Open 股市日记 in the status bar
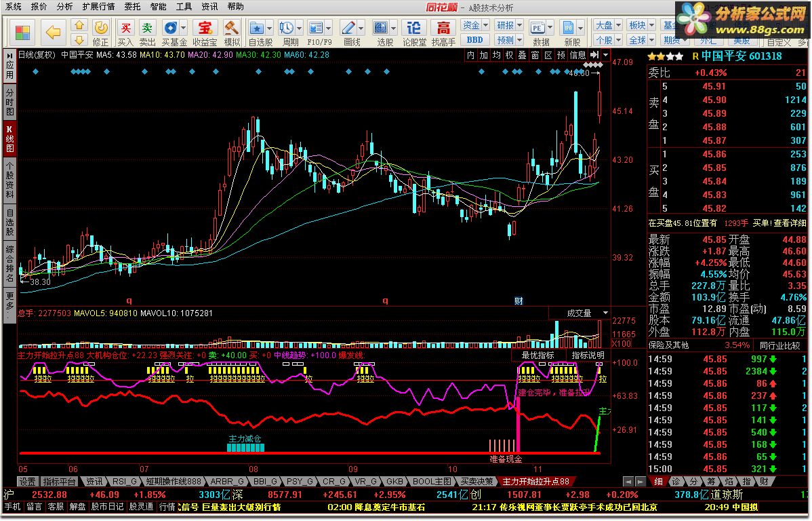812x521 pixels. [x=107, y=507]
